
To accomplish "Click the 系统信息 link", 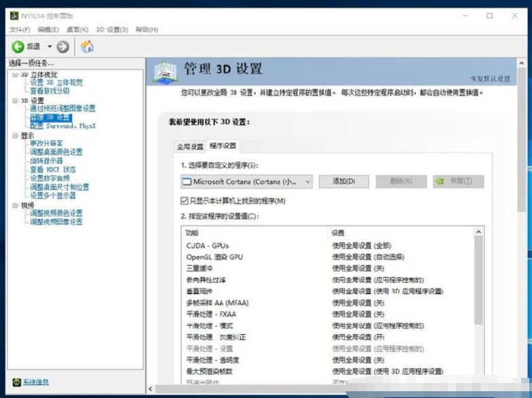I will pyautogui.click(x=37, y=382).
